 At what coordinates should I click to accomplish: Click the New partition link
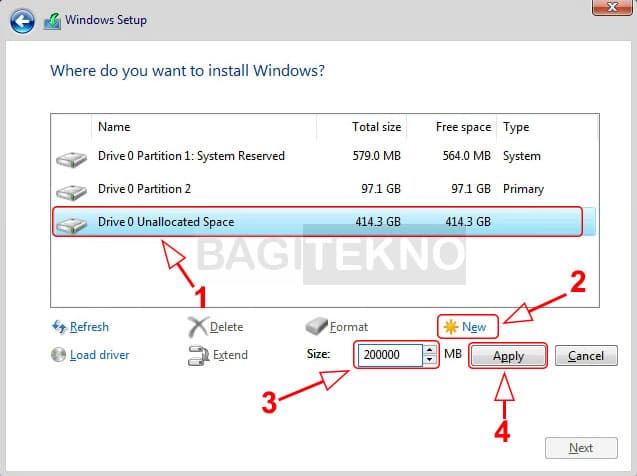[474, 327]
